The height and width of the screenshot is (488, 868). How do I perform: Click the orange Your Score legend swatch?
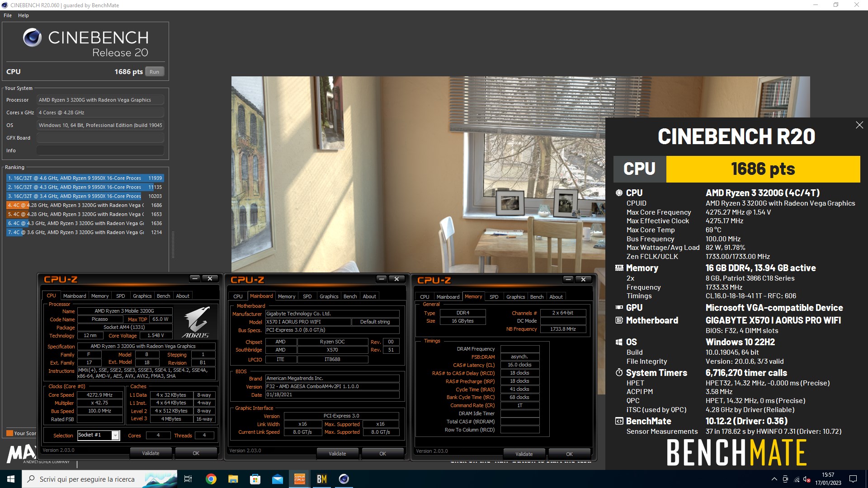(9, 433)
